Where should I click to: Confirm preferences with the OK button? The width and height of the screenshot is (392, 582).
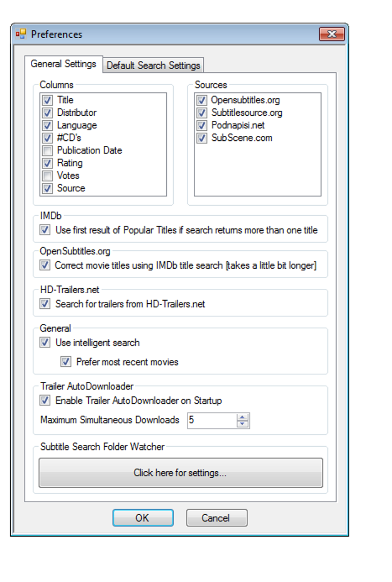143,517
